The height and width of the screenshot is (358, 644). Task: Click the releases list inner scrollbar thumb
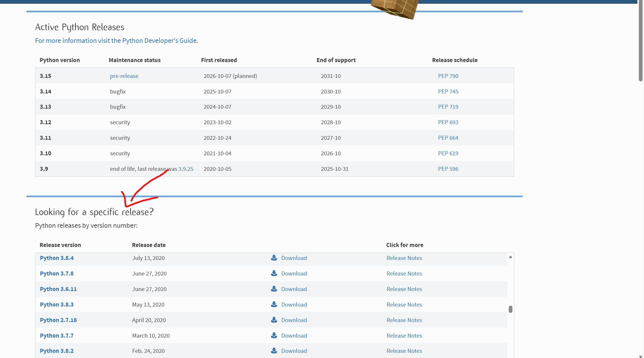click(x=510, y=309)
